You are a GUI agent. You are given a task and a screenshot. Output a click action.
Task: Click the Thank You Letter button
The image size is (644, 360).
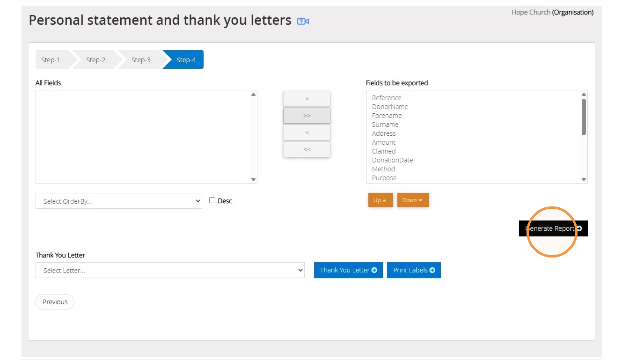click(x=348, y=270)
